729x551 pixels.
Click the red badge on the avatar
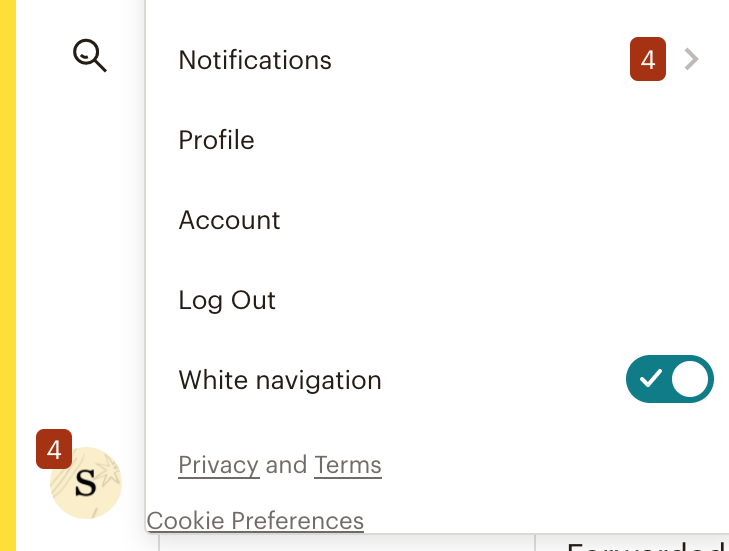(54, 449)
